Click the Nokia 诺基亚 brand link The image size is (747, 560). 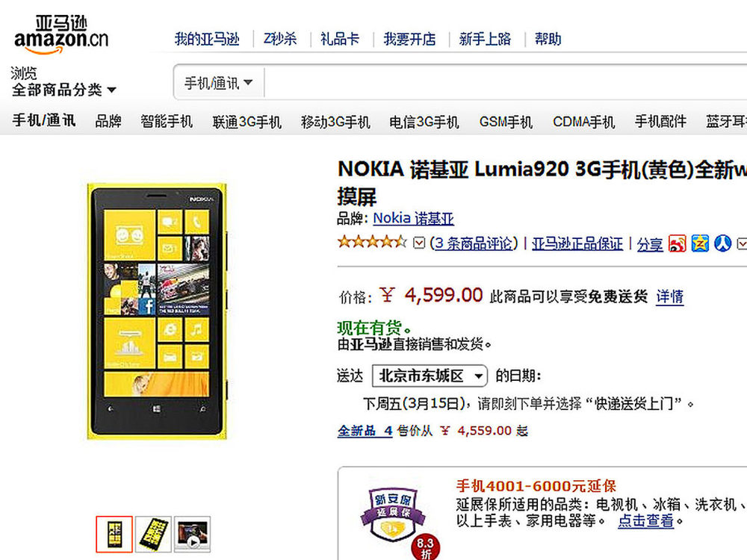(x=413, y=218)
